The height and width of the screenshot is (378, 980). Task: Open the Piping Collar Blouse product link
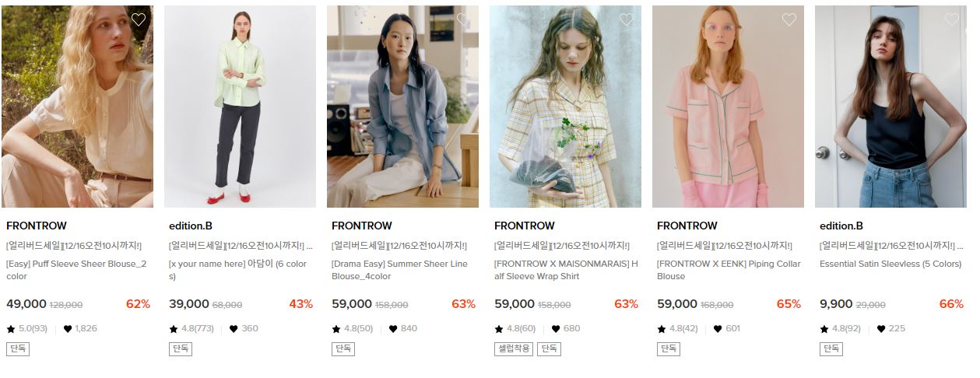(x=729, y=270)
